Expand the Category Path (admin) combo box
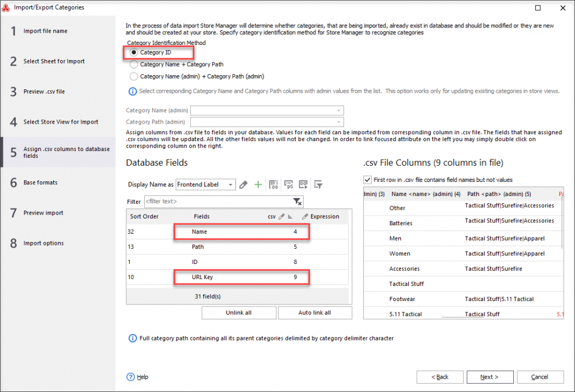Image resolution: width=575 pixels, height=392 pixels. (267, 122)
